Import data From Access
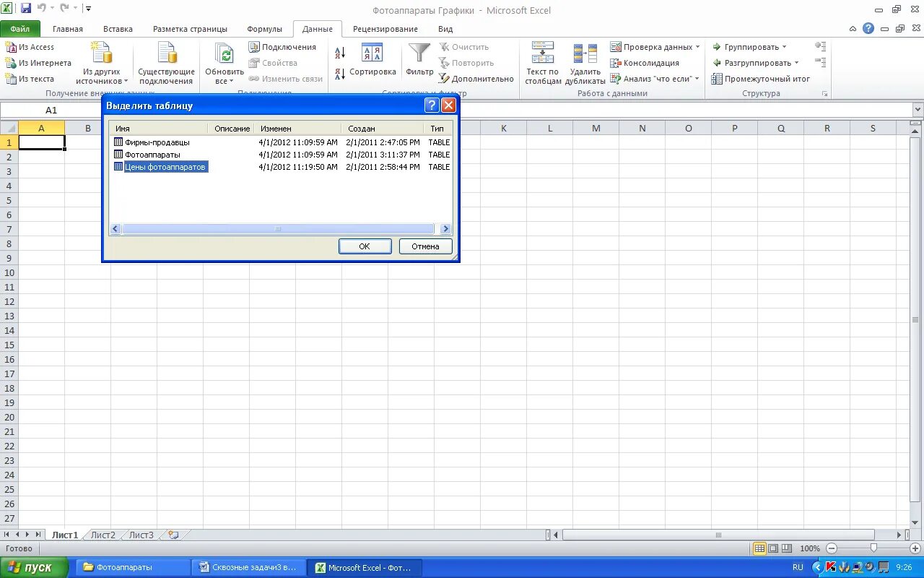Viewport: 924px width, 578px height. click(30, 47)
